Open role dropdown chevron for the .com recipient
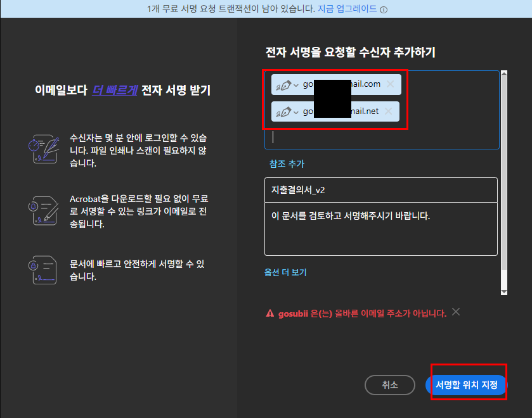 (x=296, y=85)
